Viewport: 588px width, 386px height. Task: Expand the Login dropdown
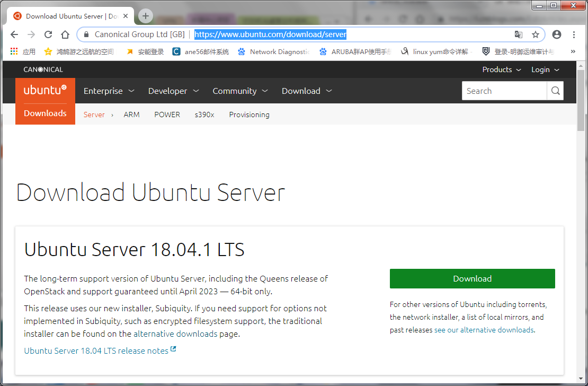point(545,69)
